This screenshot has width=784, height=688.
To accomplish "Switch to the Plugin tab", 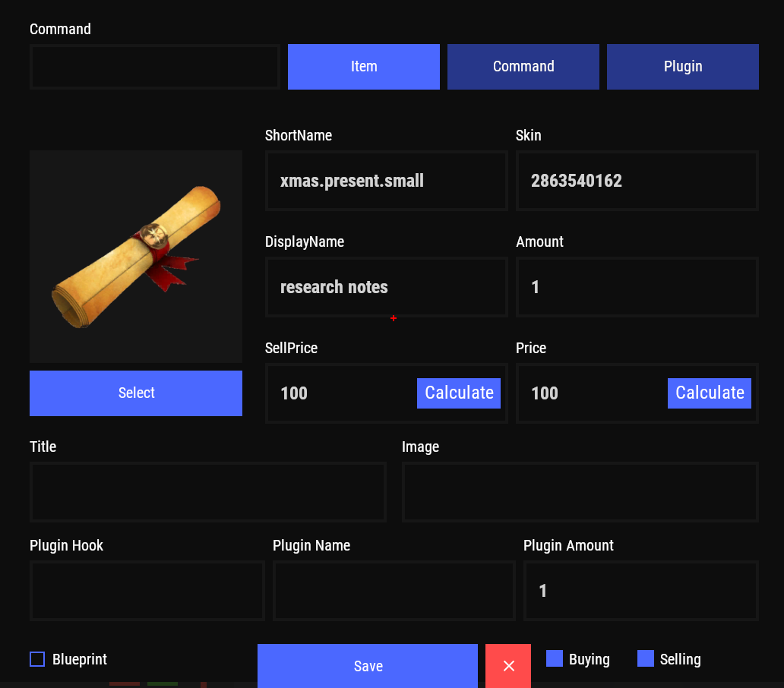I will pyautogui.click(x=683, y=67).
